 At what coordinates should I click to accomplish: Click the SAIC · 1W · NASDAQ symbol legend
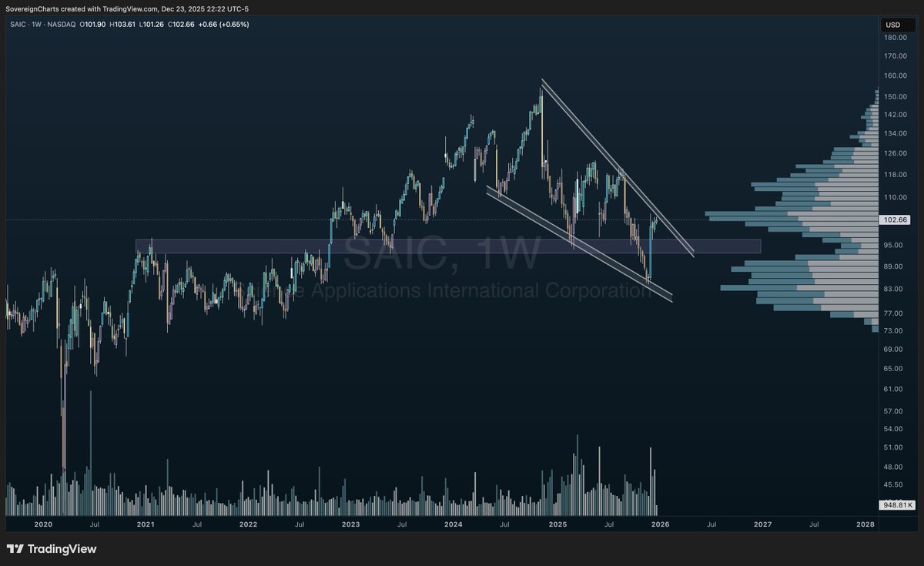click(x=42, y=25)
